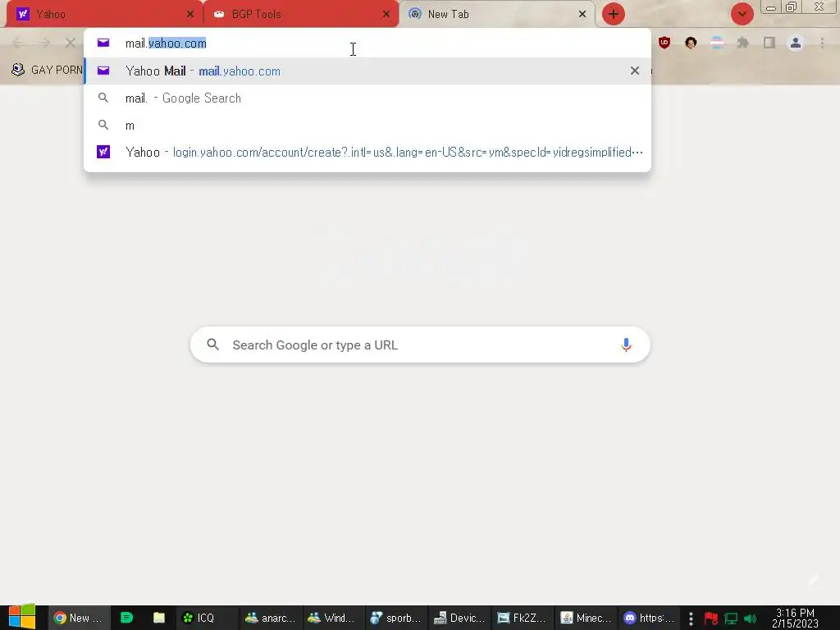Open File Explorer from taskbar

159,618
